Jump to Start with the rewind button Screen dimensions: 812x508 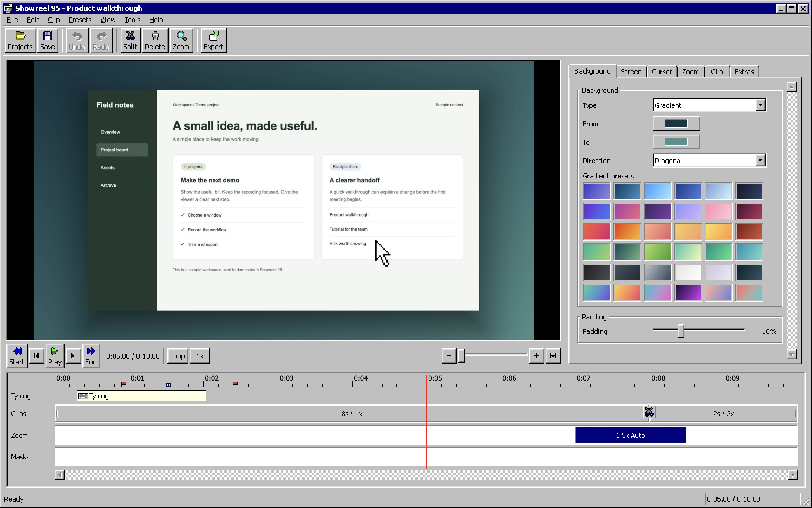tap(17, 356)
